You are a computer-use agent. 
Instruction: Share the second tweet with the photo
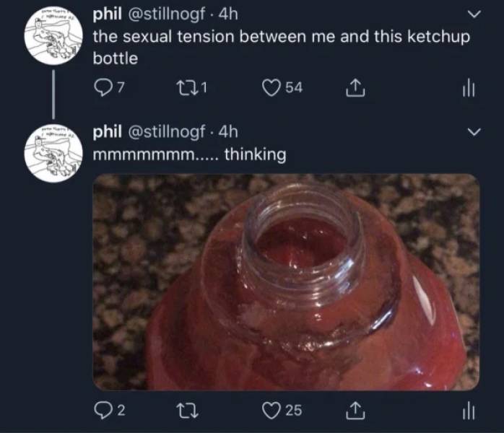pyautogui.click(x=354, y=411)
